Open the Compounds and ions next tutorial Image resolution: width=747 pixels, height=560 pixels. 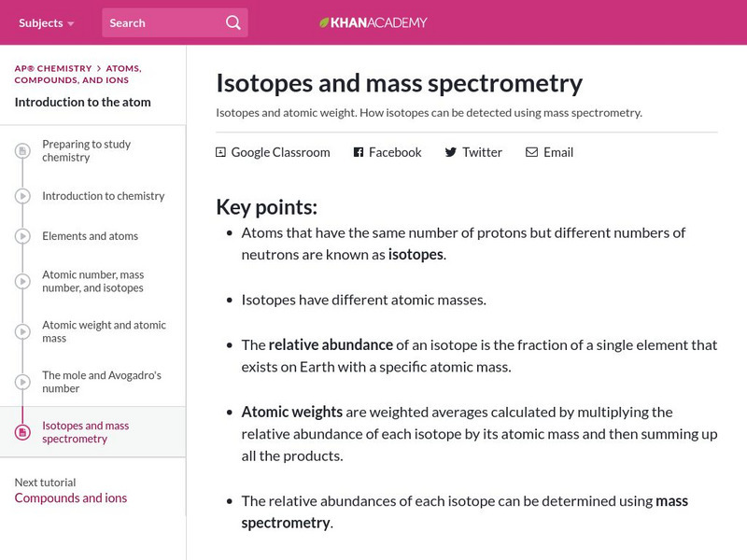[x=71, y=497]
